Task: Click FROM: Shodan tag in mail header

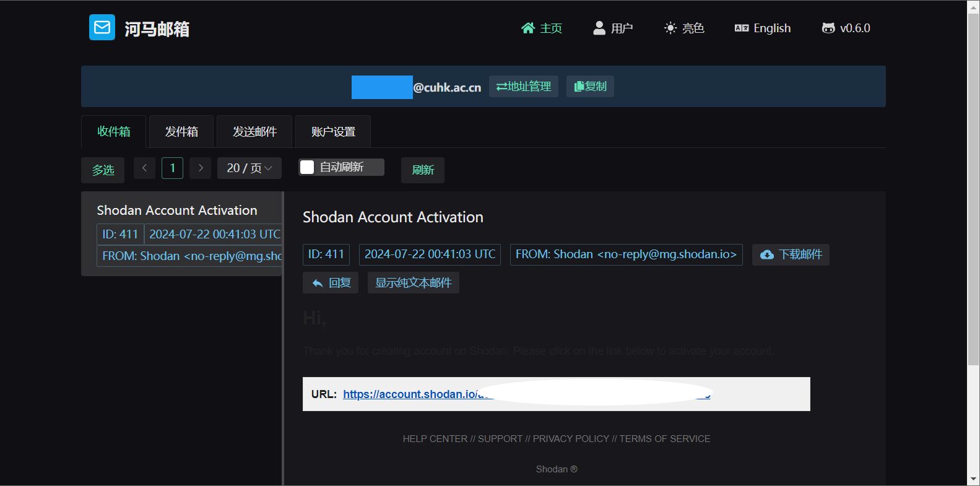Action: (626, 254)
